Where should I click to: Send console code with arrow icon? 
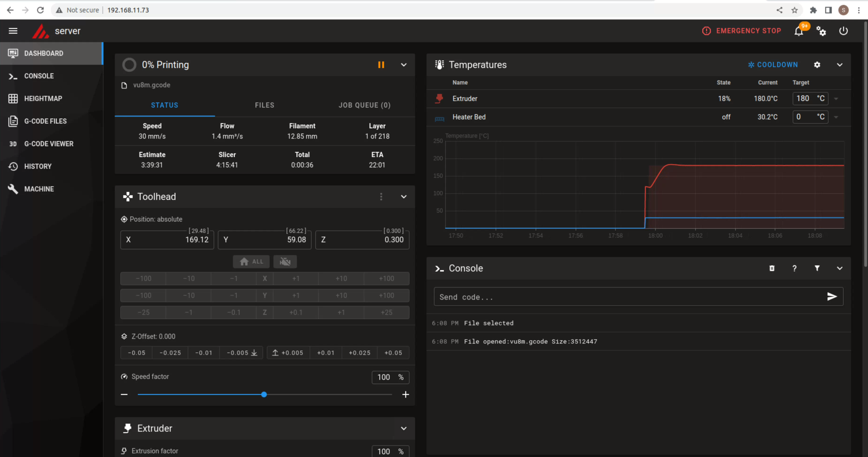click(x=832, y=296)
